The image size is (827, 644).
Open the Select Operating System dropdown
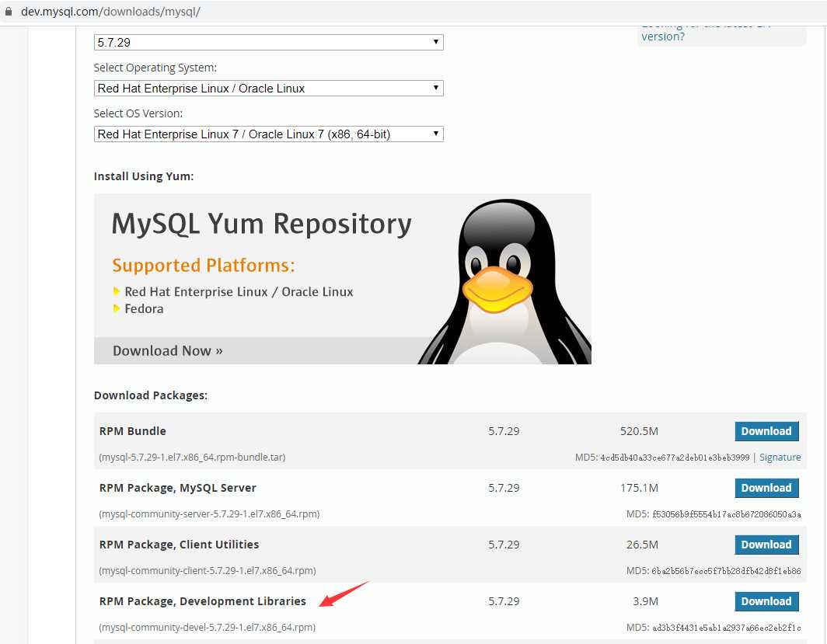pyautogui.click(x=268, y=88)
